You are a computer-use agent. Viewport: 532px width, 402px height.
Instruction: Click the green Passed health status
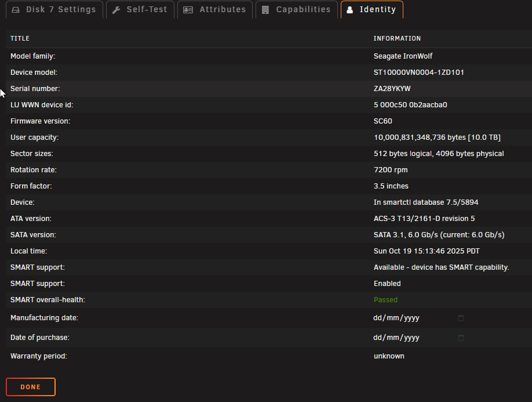pos(385,300)
